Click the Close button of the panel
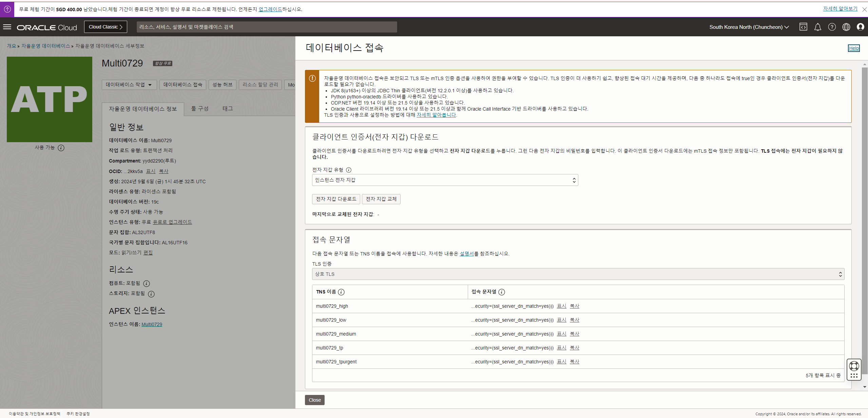 315,400
